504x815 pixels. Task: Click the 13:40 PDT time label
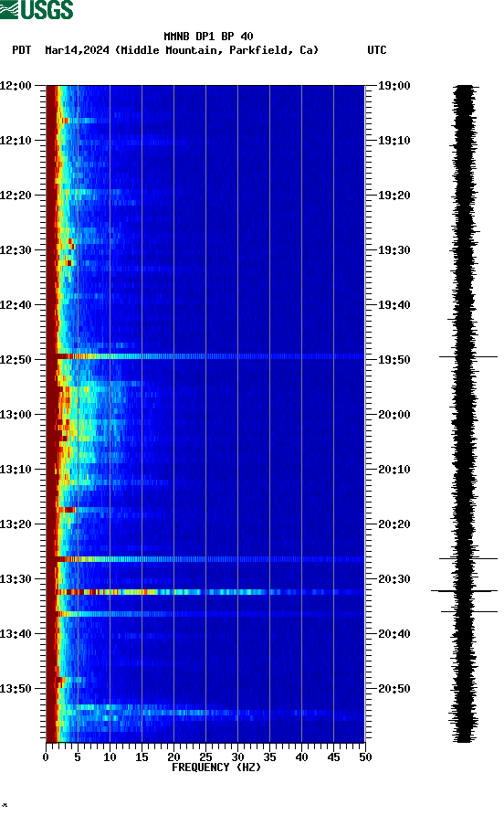[16, 633]
